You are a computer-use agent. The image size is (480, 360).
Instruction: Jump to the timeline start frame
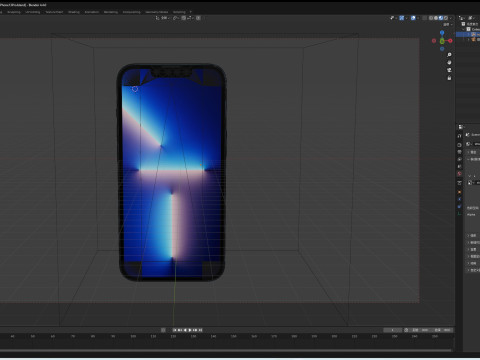175,330
